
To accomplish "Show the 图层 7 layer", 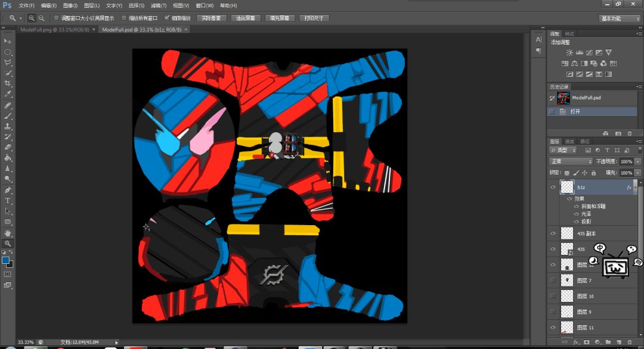I will tap(553, 281).
